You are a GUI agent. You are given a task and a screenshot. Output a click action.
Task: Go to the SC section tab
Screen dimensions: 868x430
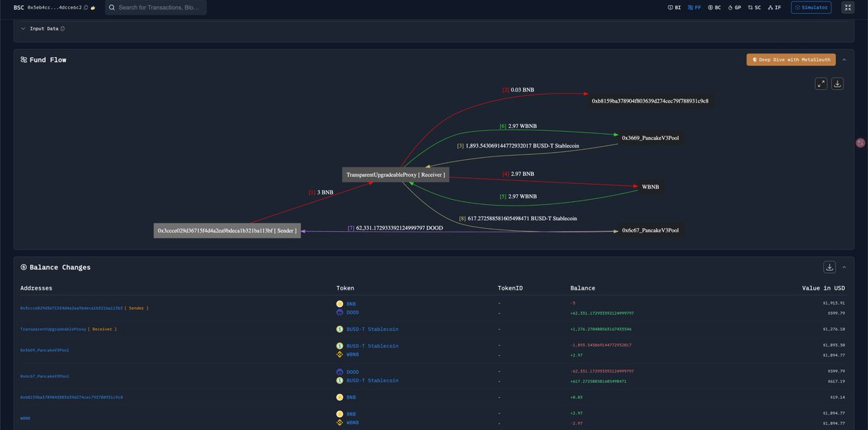(754, 7)
